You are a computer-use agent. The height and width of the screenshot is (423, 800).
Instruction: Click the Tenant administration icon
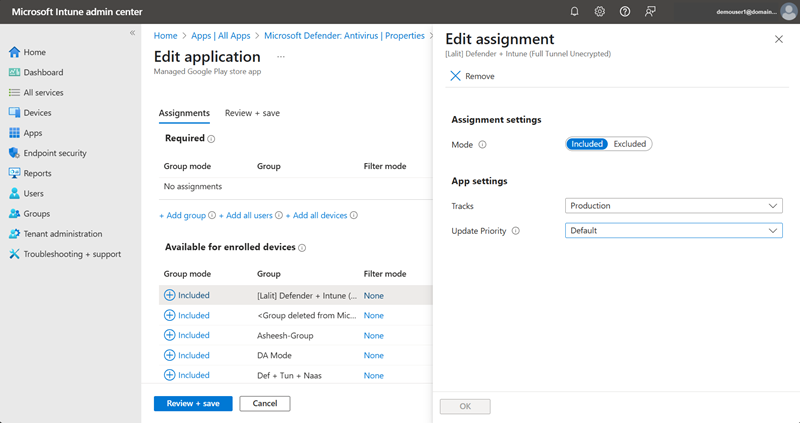click(14, 234)
